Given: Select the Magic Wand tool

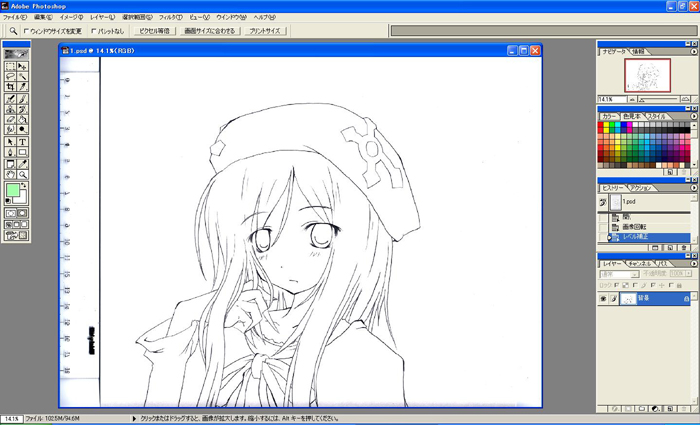Looking at the screenshot, I should coord(22,76).
